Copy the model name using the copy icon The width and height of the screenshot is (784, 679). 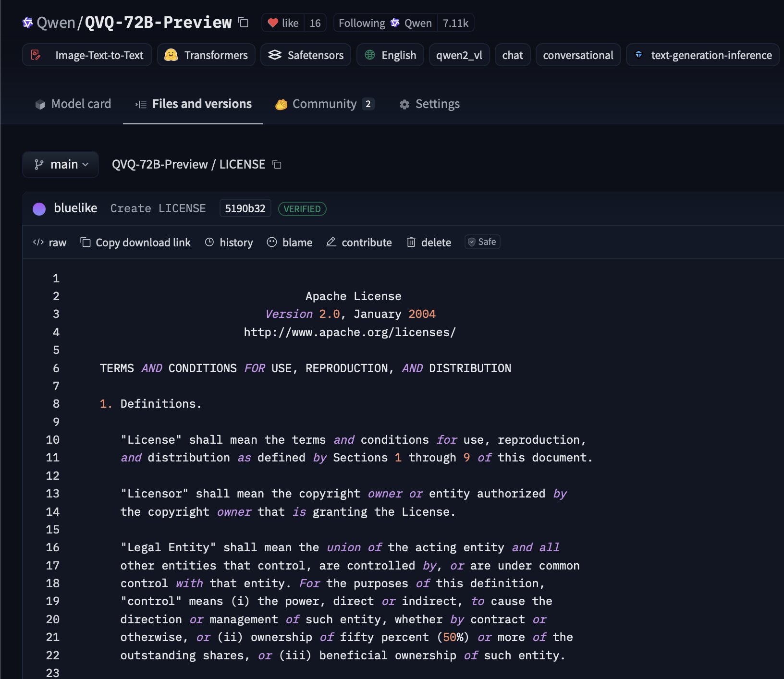[x=244, y=23]
